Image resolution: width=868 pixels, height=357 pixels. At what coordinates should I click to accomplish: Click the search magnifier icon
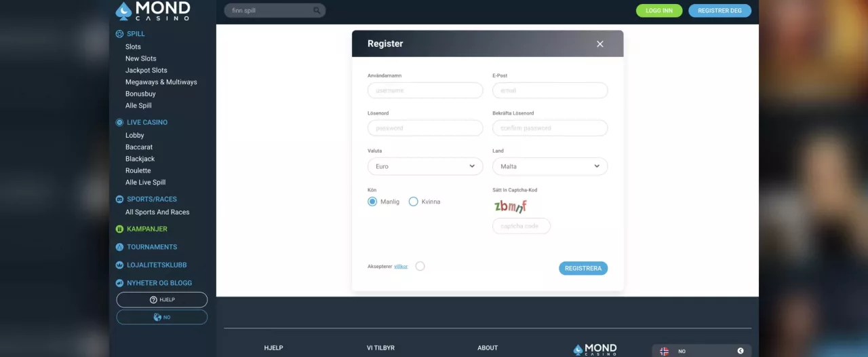point(317,11)
